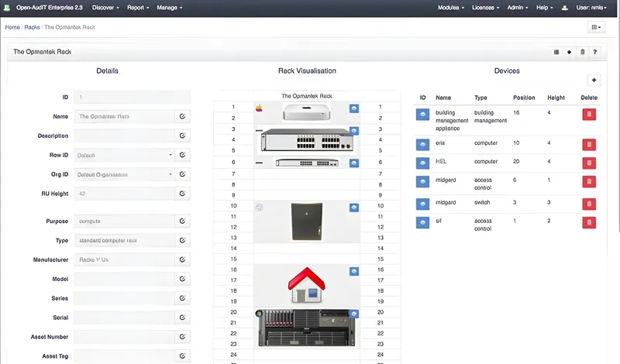Click edit icon beside Asset Tag field
The image size is (620, 364).
(182, 356)
